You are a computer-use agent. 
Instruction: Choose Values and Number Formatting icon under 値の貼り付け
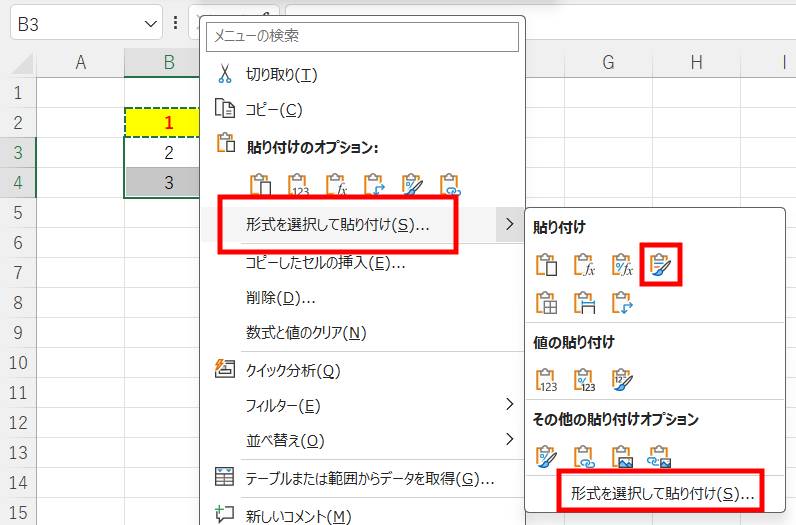click(584, 380)
